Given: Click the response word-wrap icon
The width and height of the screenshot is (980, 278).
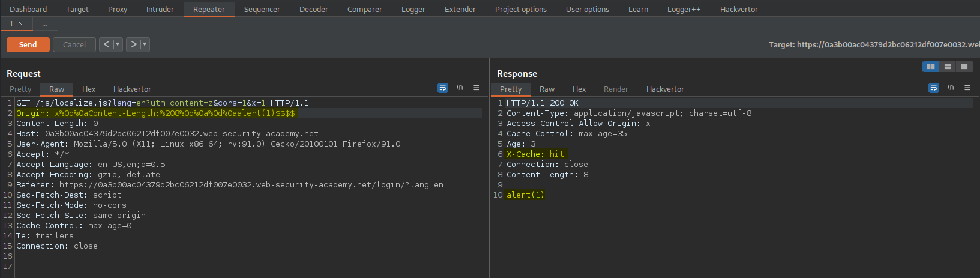Looking at the screenshot, I should pos(934,88).
